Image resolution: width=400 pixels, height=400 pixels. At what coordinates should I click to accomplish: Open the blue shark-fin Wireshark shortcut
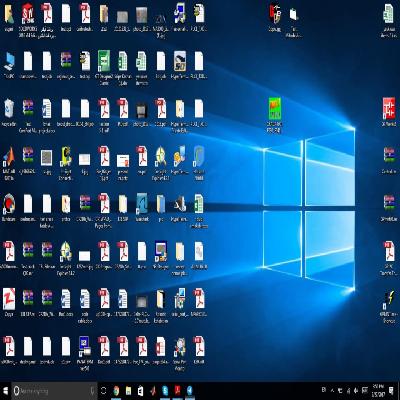click(142, 204)
